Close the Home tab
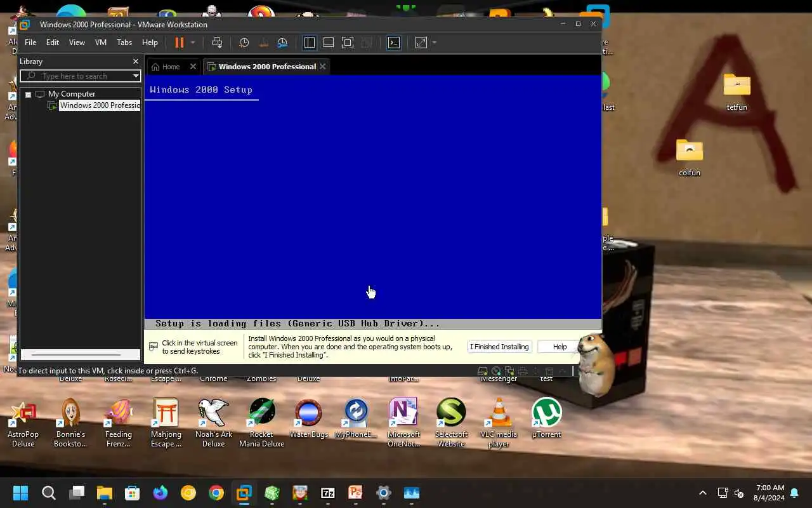The image size is (812, 508). pos(193,67)
